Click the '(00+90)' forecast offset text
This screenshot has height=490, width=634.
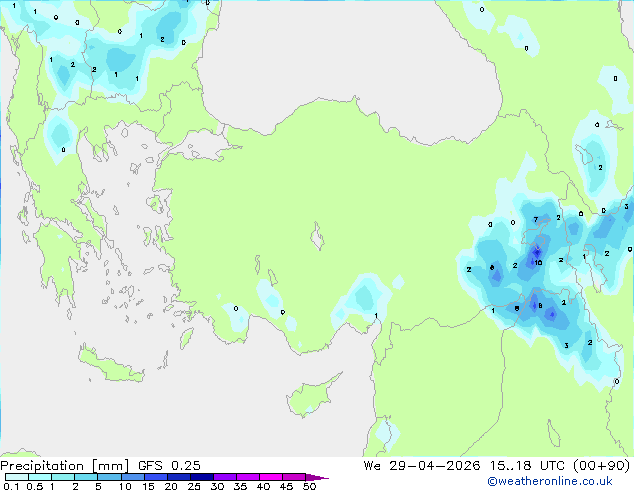(x=602, y=466)
